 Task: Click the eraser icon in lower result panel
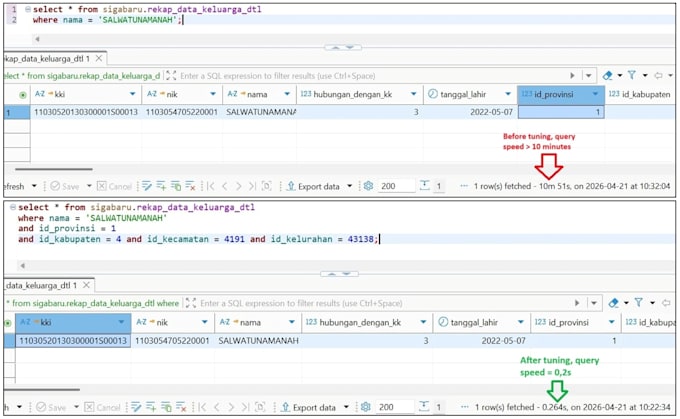point(614,303)
